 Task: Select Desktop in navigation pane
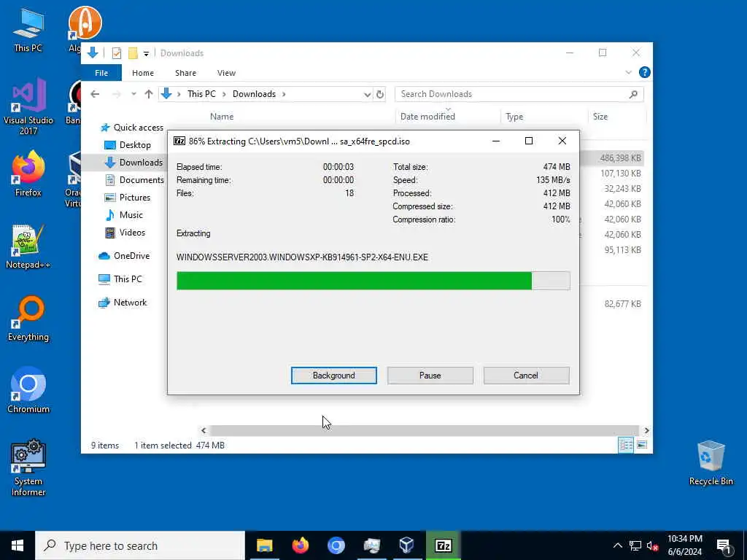(x=127, y=145)
